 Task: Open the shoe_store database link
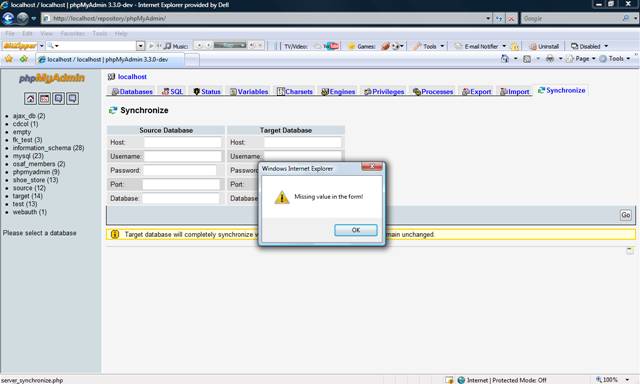tap(35, 180)
